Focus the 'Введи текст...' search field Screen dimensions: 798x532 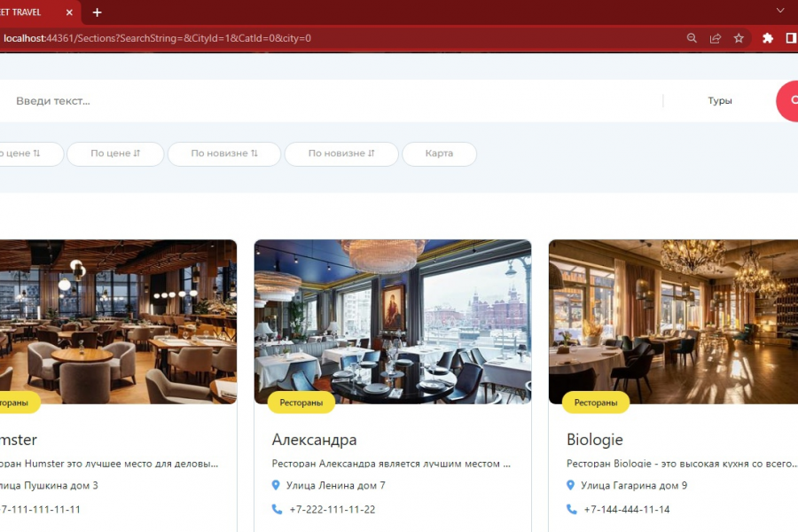point(331,101)
